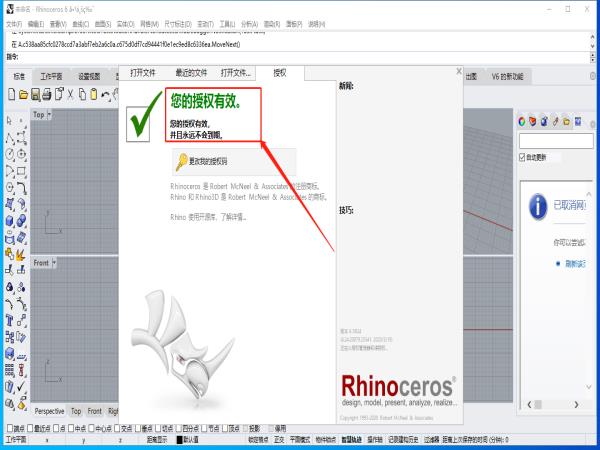Click the 刷新 link in right panel
The image size is (600, 450).
pos(575,264)
